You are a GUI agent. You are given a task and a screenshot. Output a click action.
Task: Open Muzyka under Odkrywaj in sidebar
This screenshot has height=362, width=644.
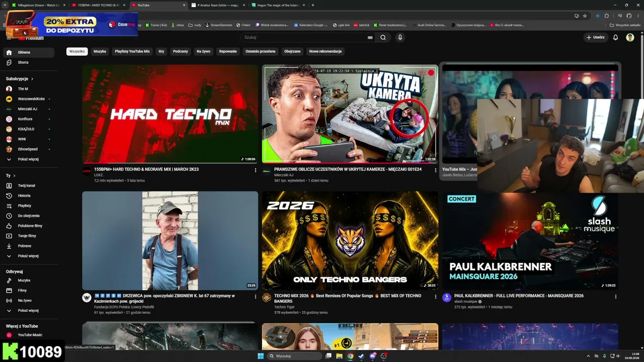[29, 280]
